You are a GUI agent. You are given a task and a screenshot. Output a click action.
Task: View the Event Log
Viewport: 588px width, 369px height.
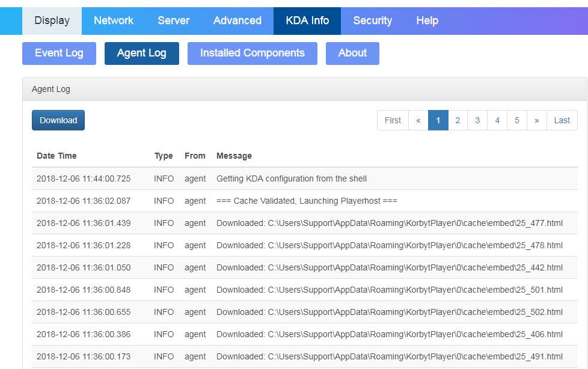pyautogui.click(x=58, y=53)
